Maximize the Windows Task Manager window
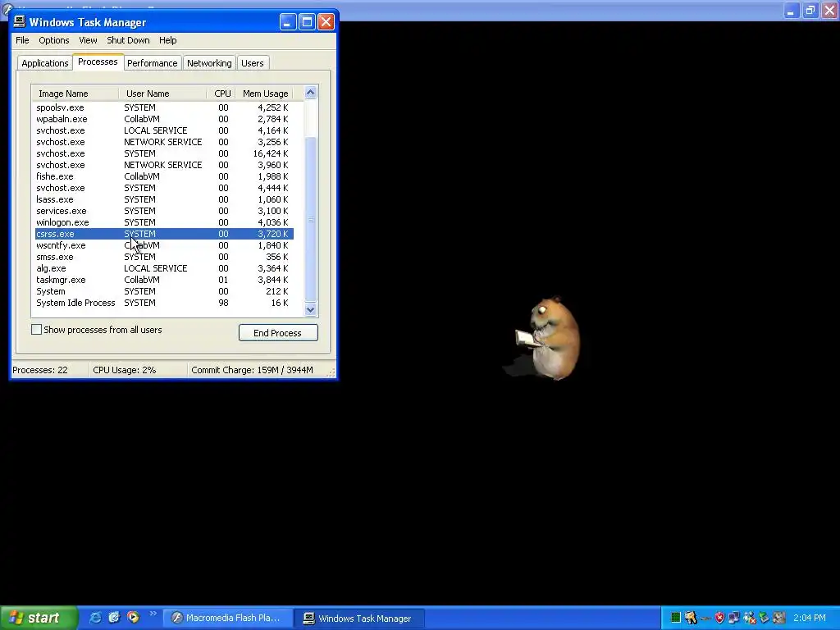The height and width of the screenshot is (630, 840). (307, 22)
